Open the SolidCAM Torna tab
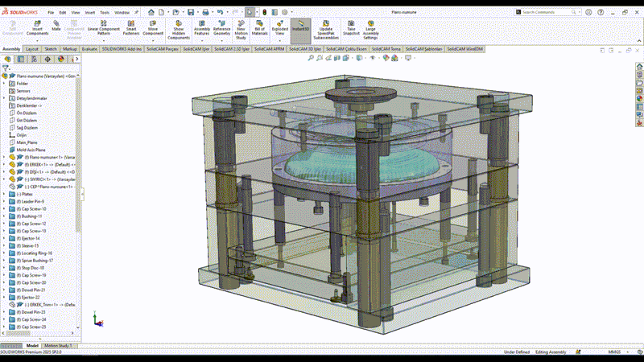 tap(386, 49)
